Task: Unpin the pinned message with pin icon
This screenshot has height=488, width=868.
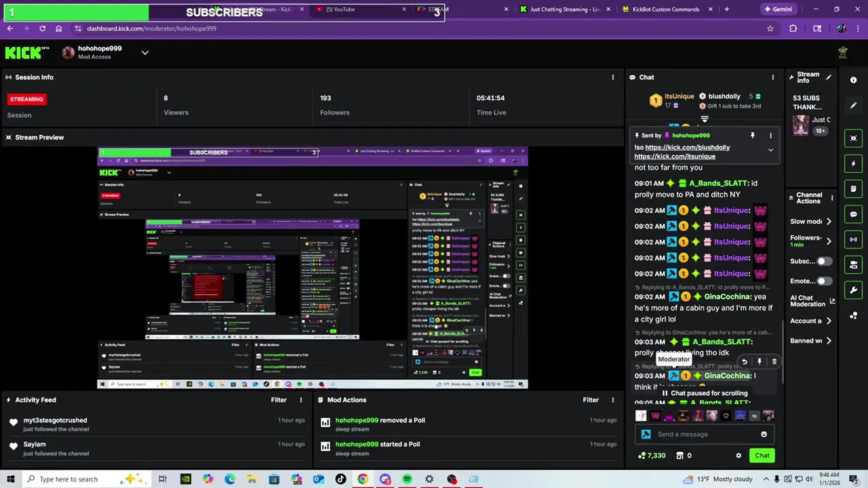Action: click(x=752, y=136)
